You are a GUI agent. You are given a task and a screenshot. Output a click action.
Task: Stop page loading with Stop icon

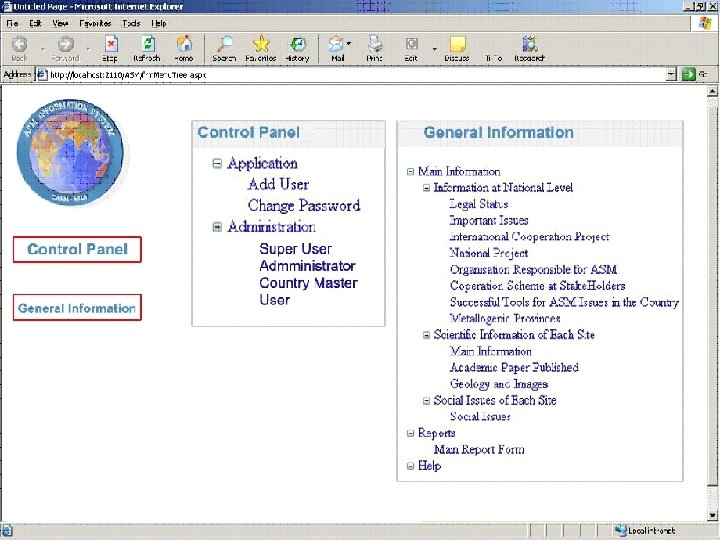110,49
